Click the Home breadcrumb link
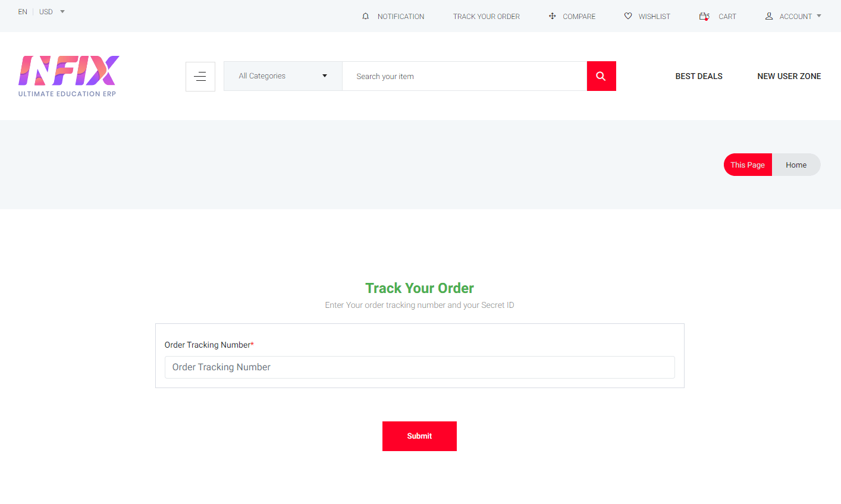Viewport: 841px width, 504px height. (796, 165)
